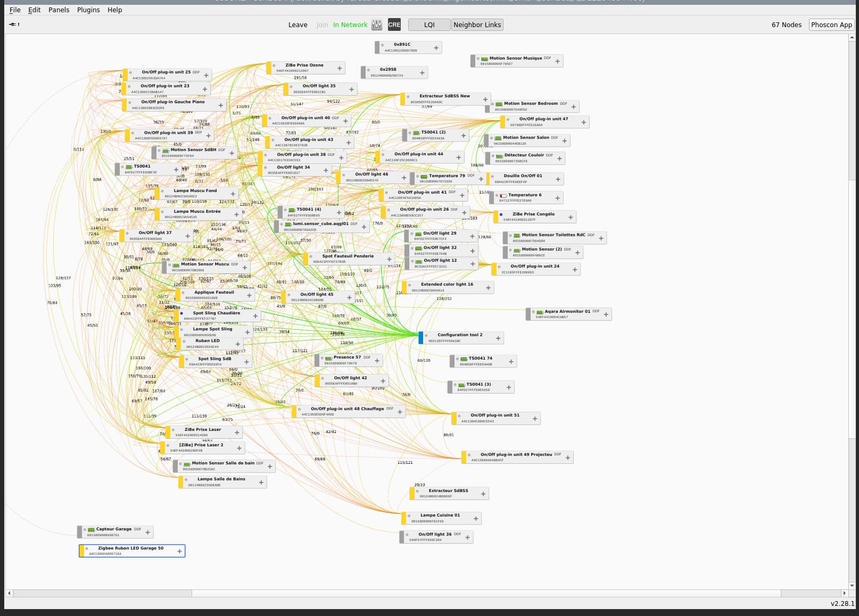Expand the Extracteur SdBSS New node
Viewport: 859px width, 616px height.
coord(485,99)
